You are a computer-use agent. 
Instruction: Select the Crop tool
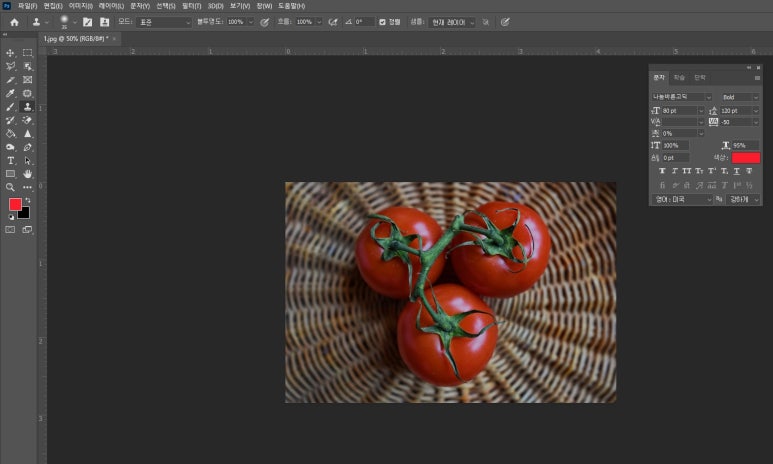click(x=10, y=79)
